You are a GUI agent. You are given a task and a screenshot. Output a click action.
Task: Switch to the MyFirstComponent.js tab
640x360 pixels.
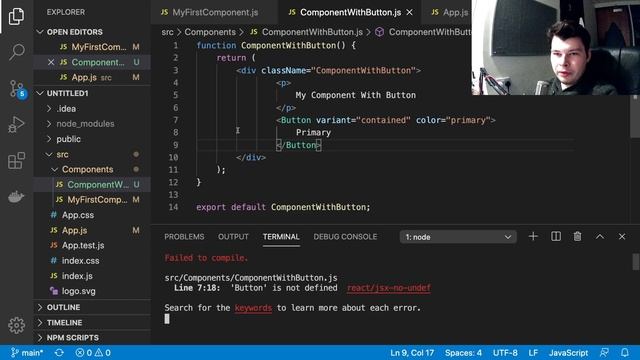coord(214,12)
